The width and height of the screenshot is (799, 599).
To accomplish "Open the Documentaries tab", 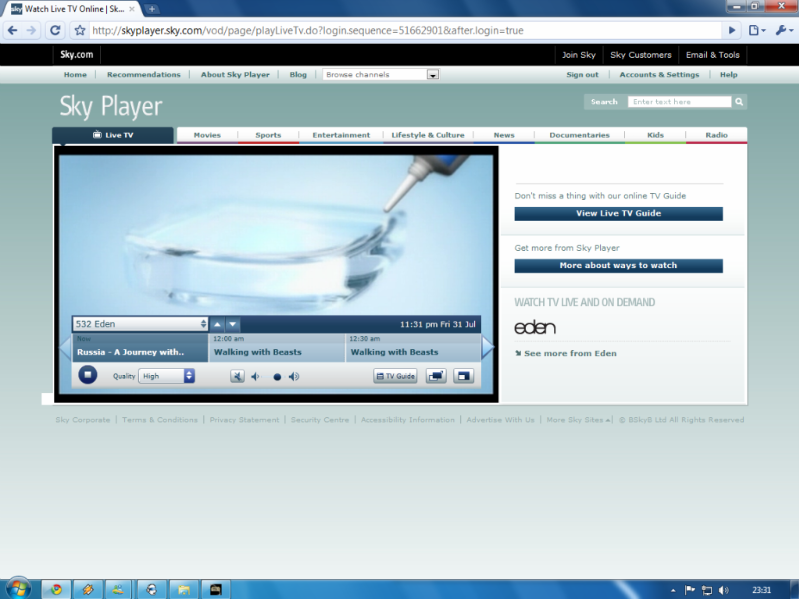I will coord(579,135).
